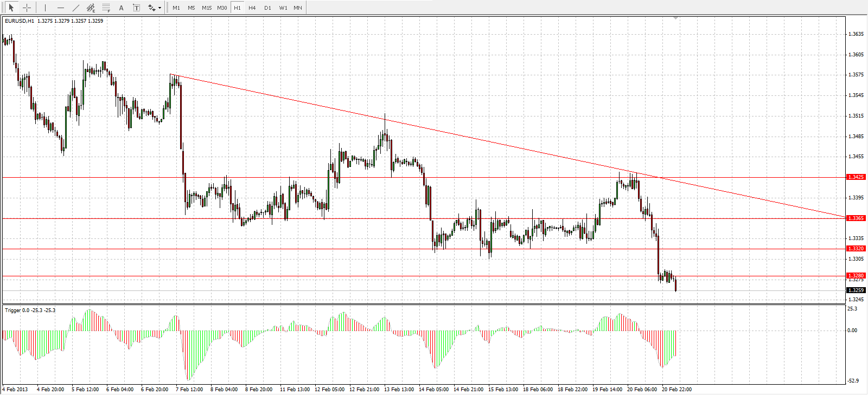Switch chart to M15 timeframe
This screenshot has height=395, width=868.
207,8
